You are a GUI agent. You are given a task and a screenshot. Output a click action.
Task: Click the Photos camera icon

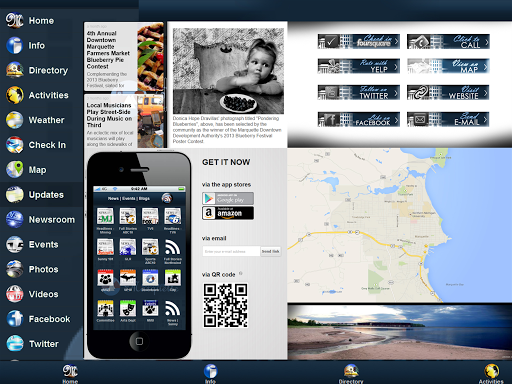(x=15, y=269)
